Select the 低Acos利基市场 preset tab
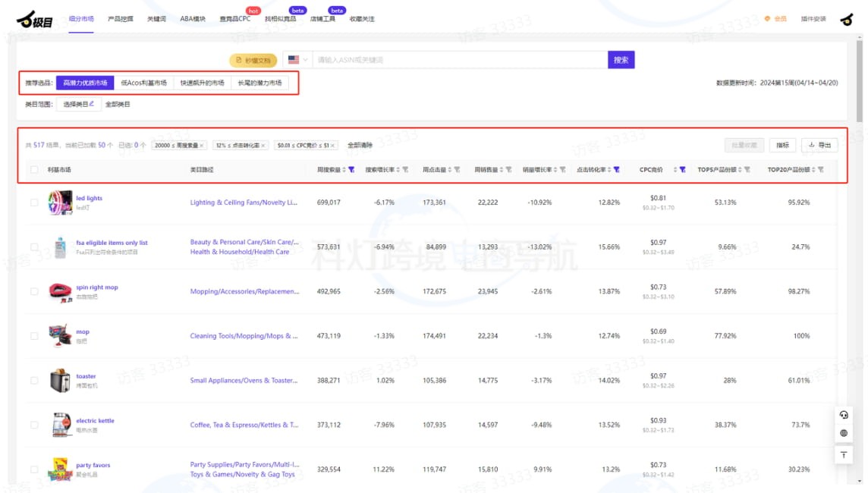The width and height of the screenshot is (868, 493). tap(143, 83)
